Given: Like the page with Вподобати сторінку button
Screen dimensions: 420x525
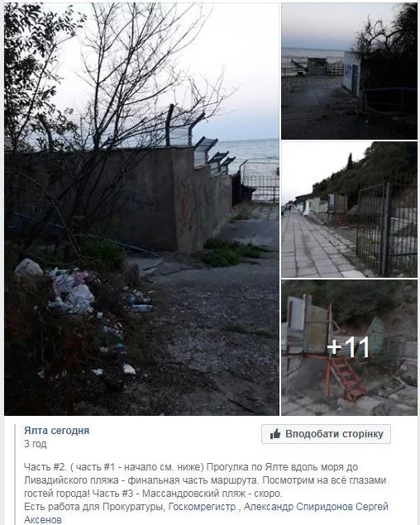Looking at the screenshot, I should (326, 434).
